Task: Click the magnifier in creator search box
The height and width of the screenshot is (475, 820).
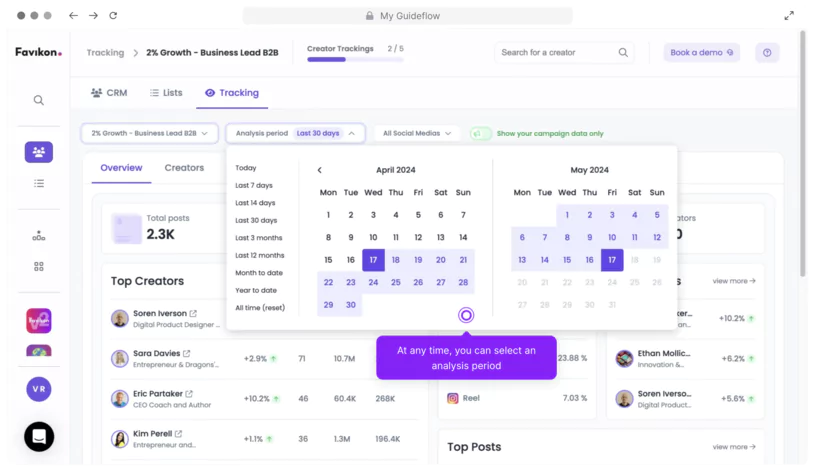Action: coord(623,52)
